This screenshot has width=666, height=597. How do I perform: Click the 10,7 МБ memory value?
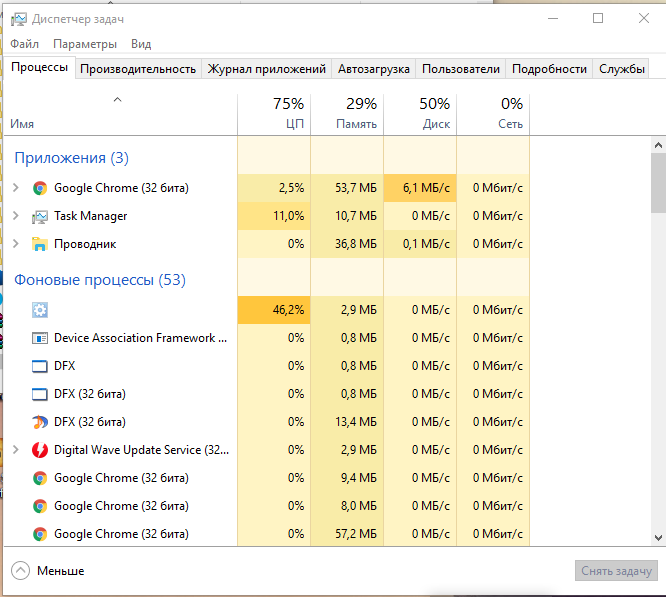click(356, 216)
